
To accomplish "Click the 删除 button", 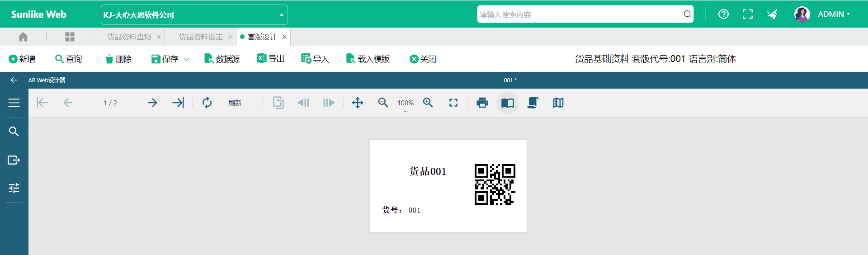I will tap(118, 59).
